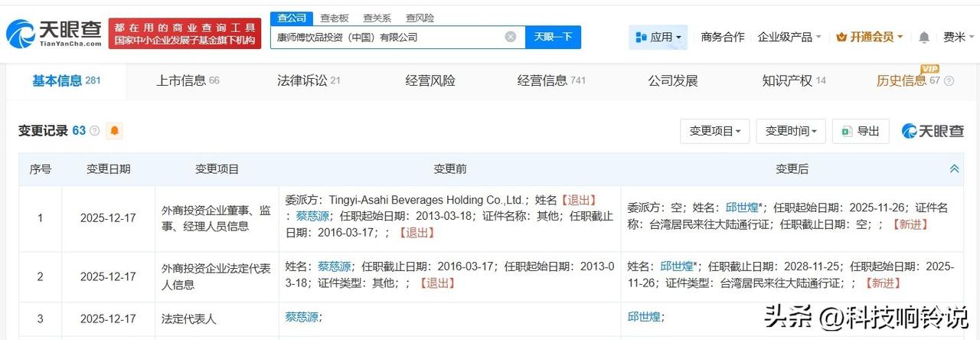The image size is (980, 340).
Task: Select the 法律诉讼 tab
Action: [x=309, y=80]
